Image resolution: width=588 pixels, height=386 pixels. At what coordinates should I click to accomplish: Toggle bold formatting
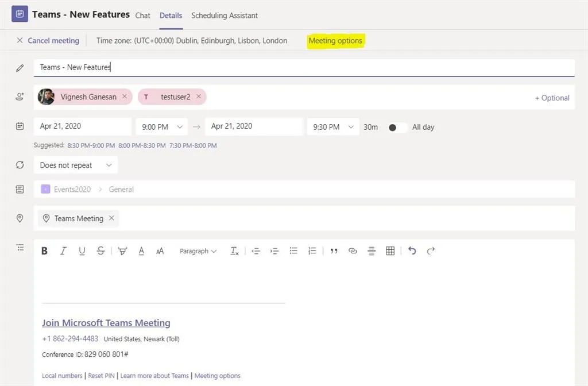[44, 251]
